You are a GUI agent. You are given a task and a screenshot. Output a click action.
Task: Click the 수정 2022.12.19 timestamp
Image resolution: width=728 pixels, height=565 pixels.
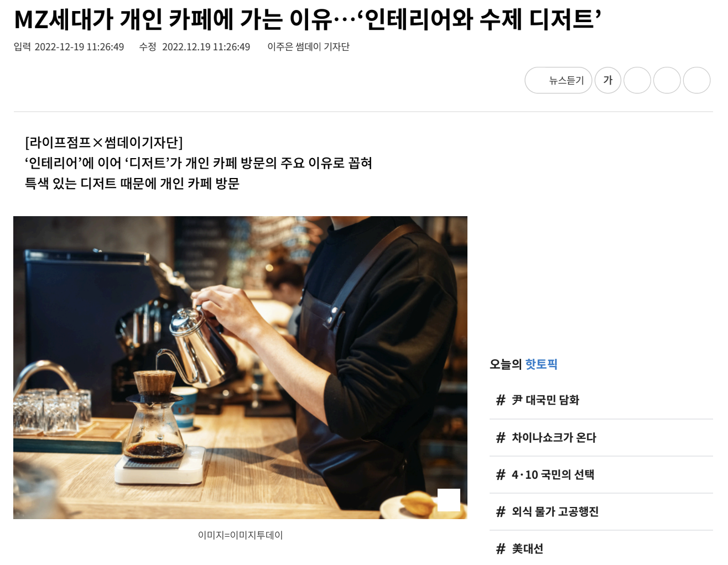tap(195, 47)
